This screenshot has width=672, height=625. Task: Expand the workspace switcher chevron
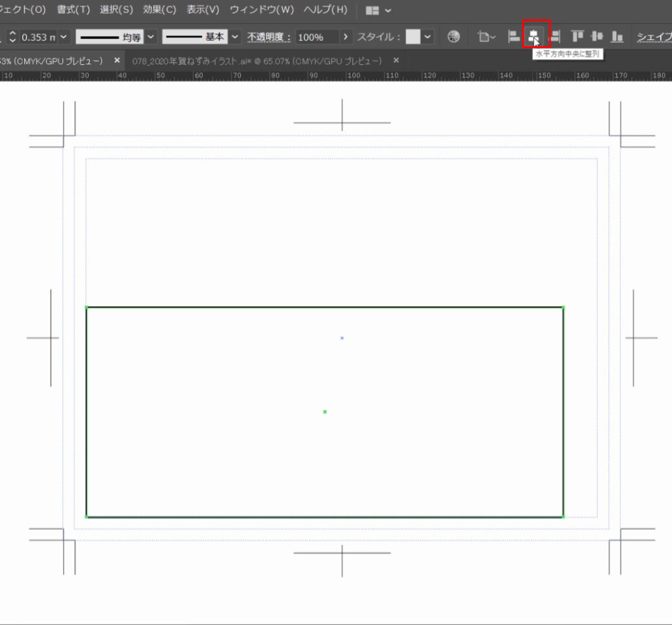[x=388, y=10]
